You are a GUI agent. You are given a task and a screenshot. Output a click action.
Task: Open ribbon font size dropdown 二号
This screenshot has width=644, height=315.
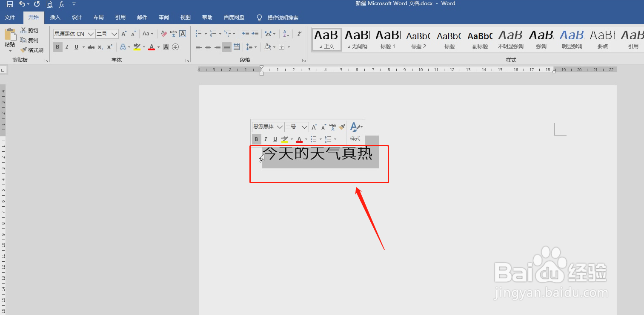coord(114,34)
